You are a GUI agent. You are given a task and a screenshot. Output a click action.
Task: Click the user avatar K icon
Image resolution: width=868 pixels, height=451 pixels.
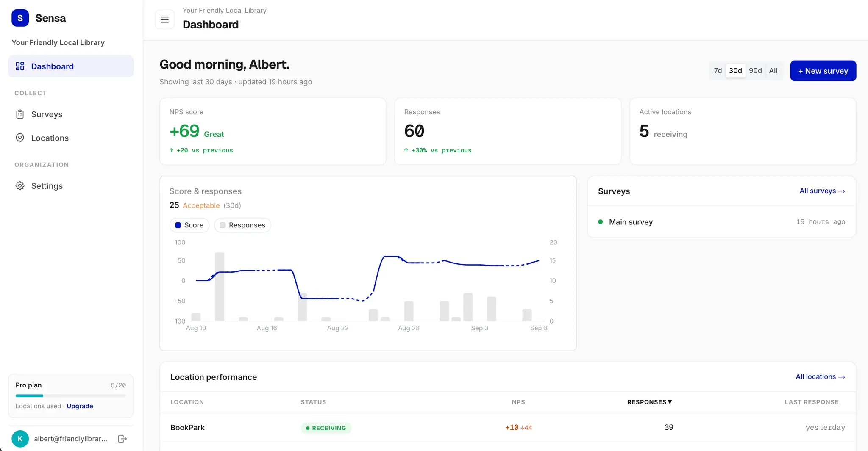point(20,439)
